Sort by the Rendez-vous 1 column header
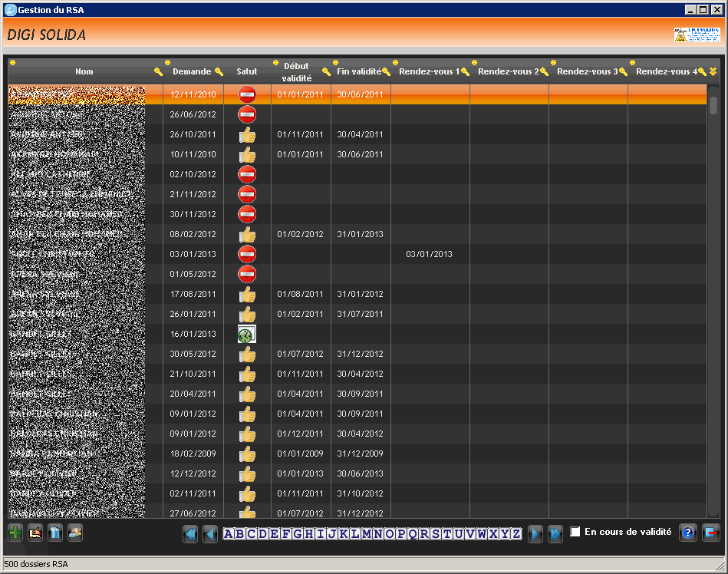 426,71
